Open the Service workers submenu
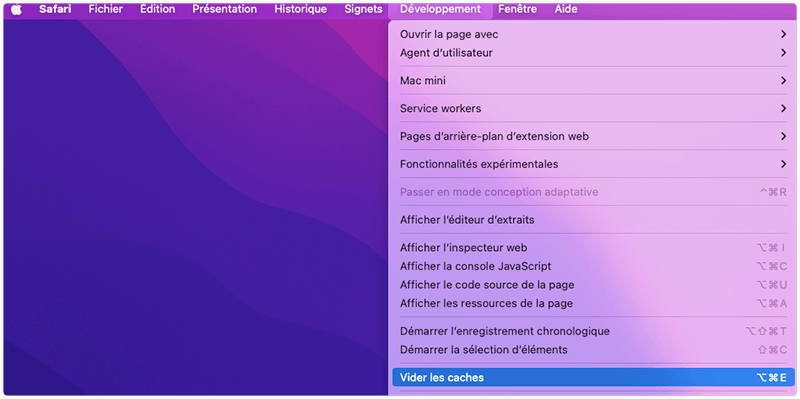800x399 pixels. pyautogui.click(x=593, y=109)
